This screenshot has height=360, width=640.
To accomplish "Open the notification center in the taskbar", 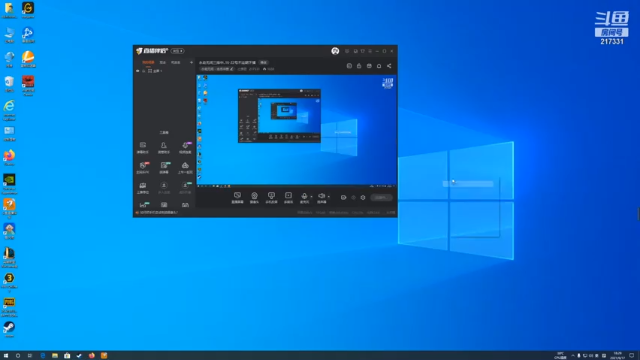I will (x=632, y=356).
